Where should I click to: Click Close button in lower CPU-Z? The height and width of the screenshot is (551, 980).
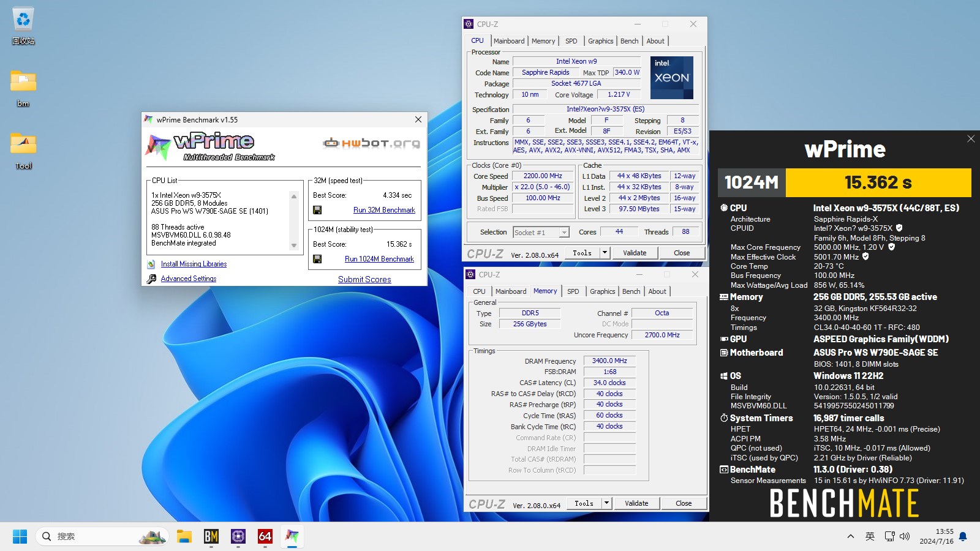pyautogui.click(x=684, y=503)
